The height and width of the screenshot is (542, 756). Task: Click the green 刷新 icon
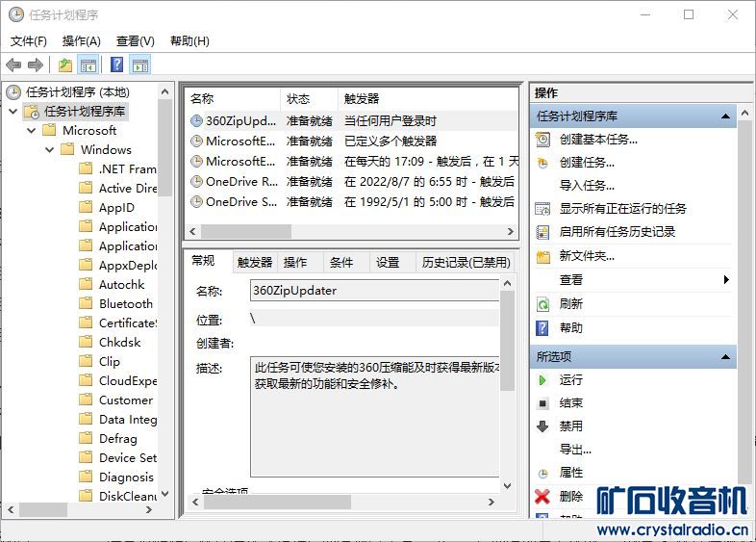(542, 304)
